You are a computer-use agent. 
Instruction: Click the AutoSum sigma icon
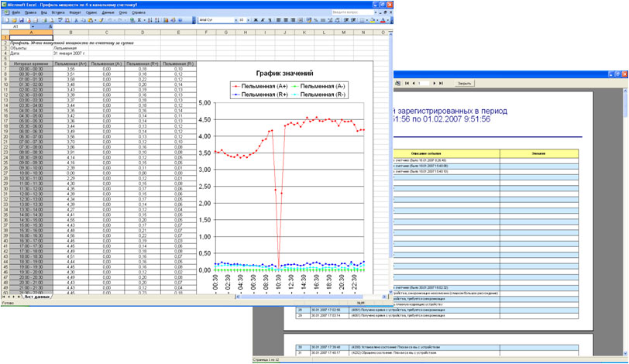(139, 20)
